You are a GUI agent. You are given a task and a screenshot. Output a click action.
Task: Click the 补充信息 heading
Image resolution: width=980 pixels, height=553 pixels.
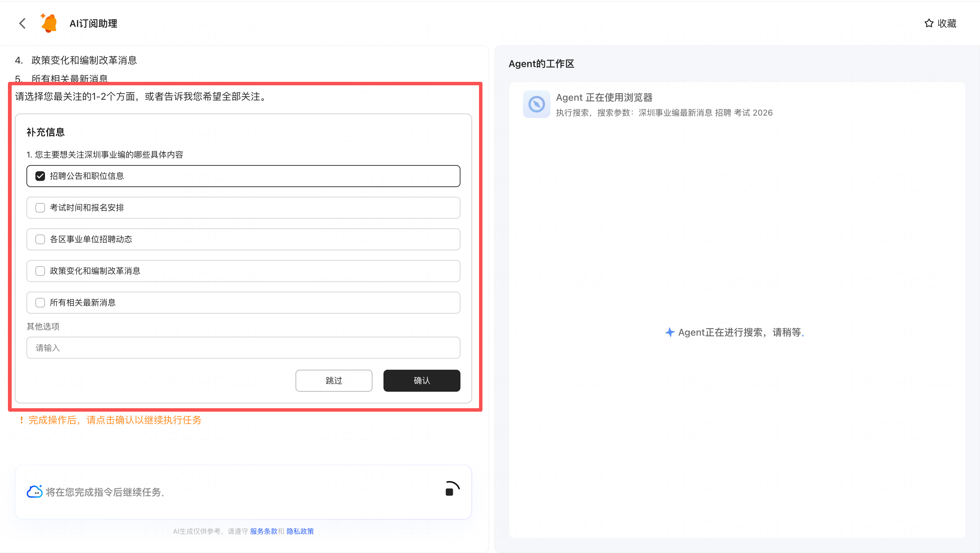click(46, 132)
